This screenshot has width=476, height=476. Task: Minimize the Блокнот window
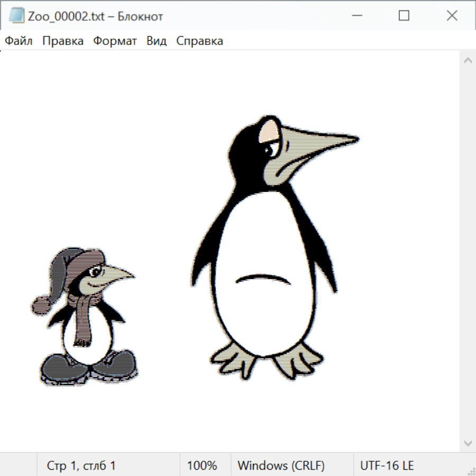pyautogui.click(x=356, y=16)
